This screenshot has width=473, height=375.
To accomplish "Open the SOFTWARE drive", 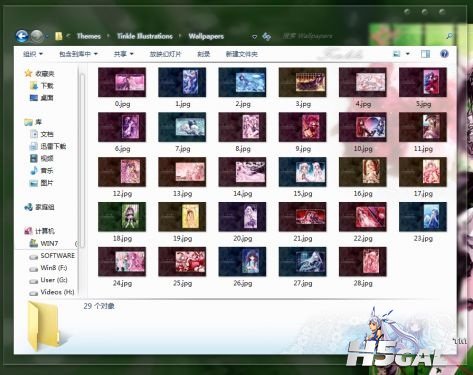I will click(x=52, y=256).
